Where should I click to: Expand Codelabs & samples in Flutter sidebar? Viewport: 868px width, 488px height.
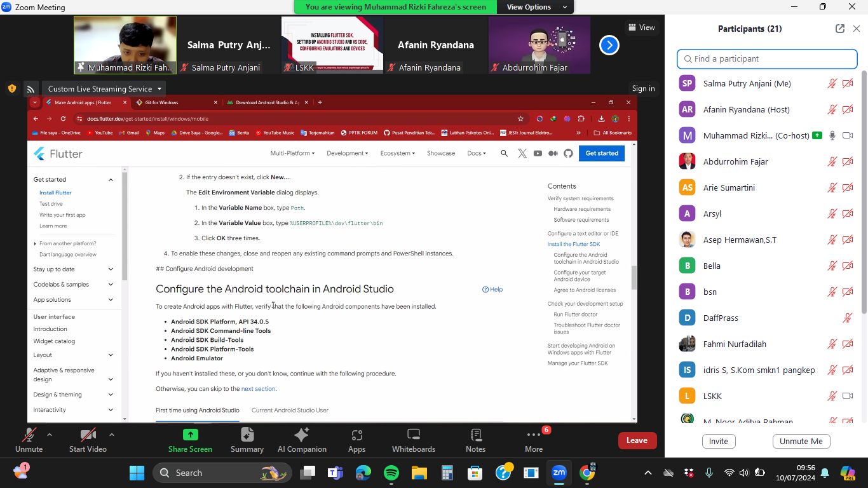pos(74,285)
